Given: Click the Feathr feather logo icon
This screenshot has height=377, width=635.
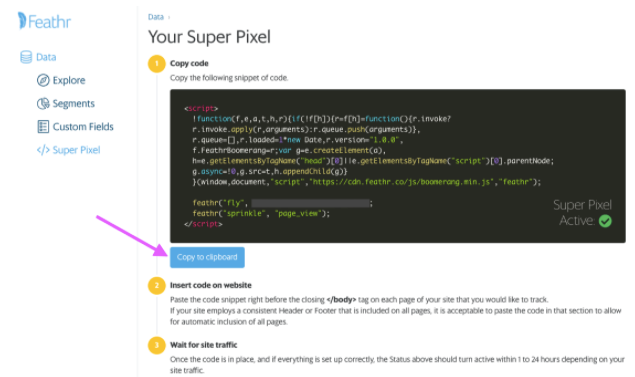Looking at the screenshot, I should click(x=22, y=21).
